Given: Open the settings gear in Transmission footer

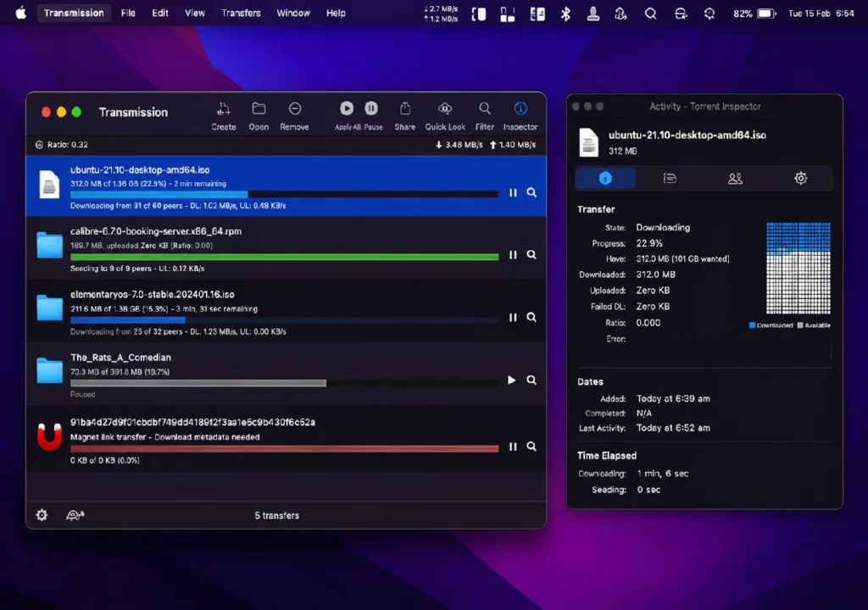Looking at the screenshot, I should pos(42,515).
